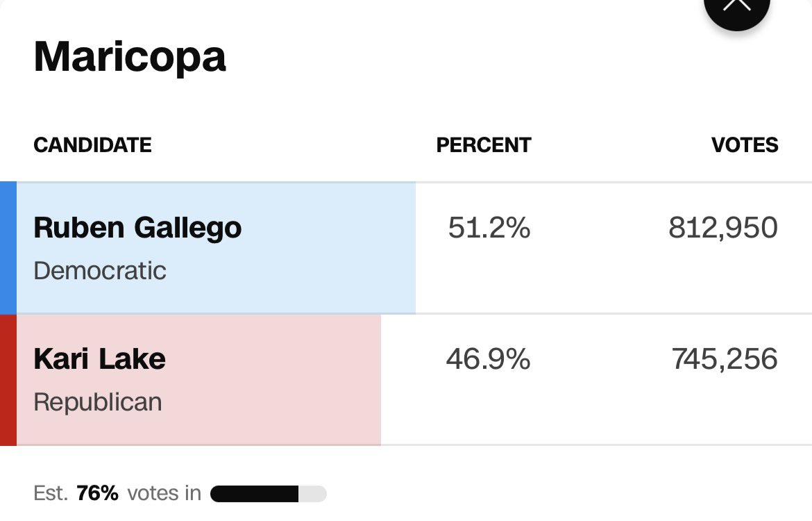Click the VOTES column header

[745, 144]
